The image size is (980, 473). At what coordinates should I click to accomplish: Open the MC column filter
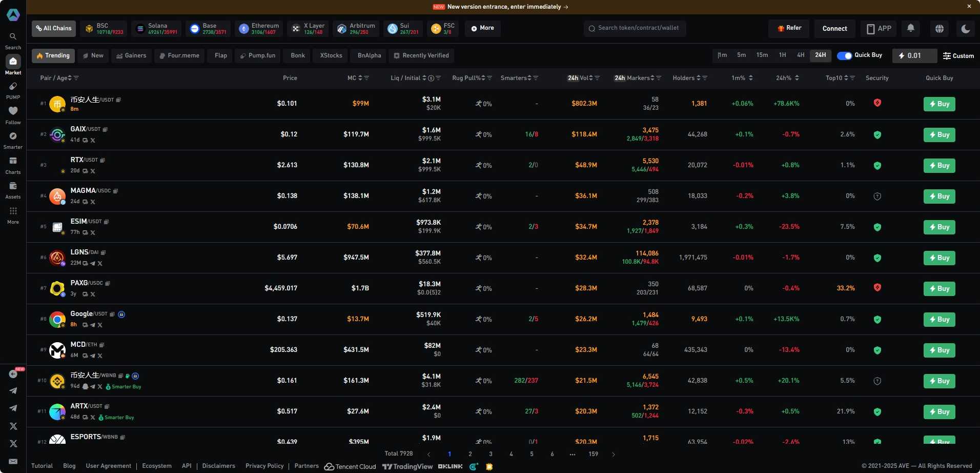tap(366, 78)
